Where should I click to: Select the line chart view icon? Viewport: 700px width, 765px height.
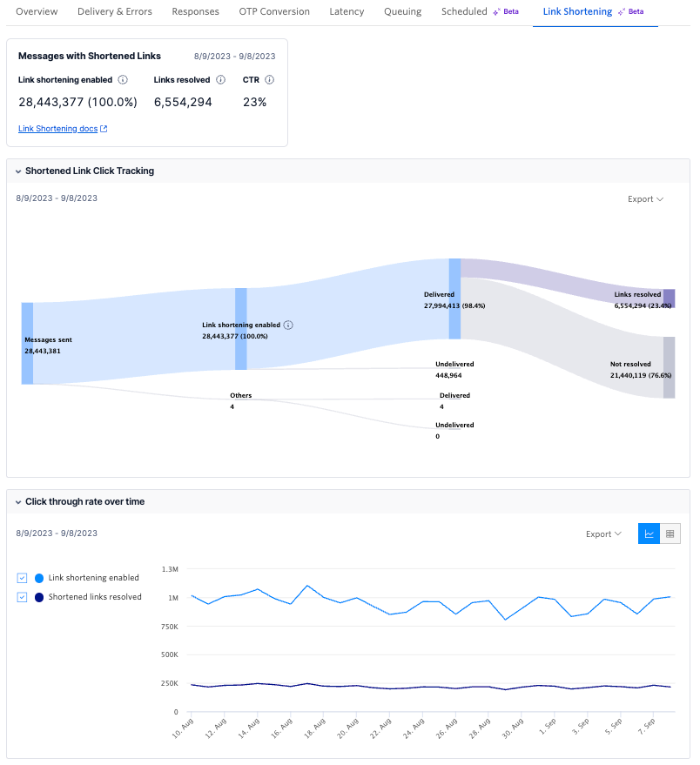[x=649, y=533]
